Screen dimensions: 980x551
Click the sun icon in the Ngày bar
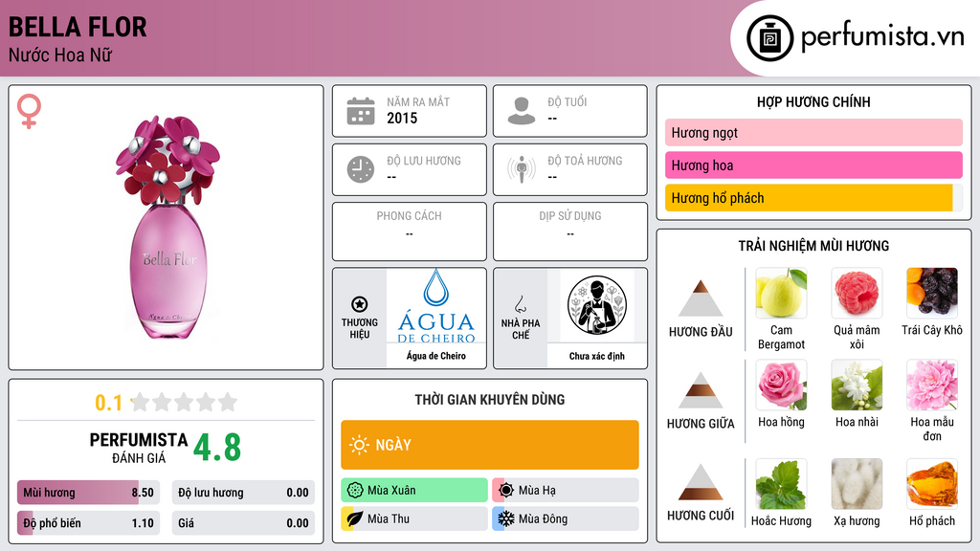359,445
